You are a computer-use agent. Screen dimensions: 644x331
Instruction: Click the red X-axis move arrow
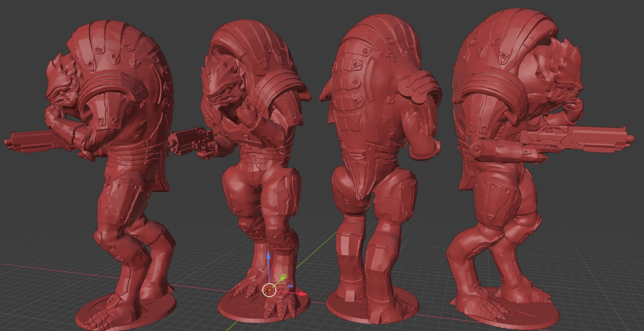(303, 294)
